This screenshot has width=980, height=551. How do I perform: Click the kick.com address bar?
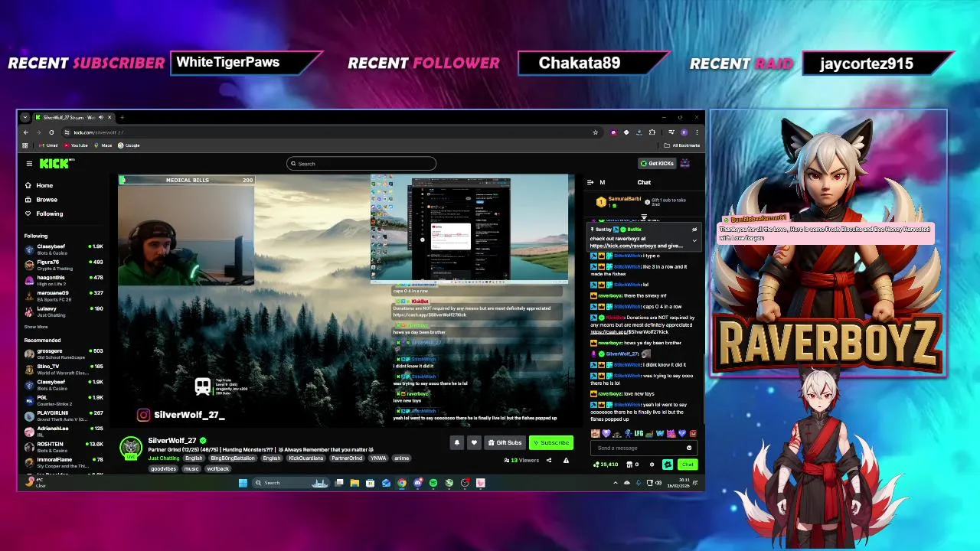click(329, 132)
